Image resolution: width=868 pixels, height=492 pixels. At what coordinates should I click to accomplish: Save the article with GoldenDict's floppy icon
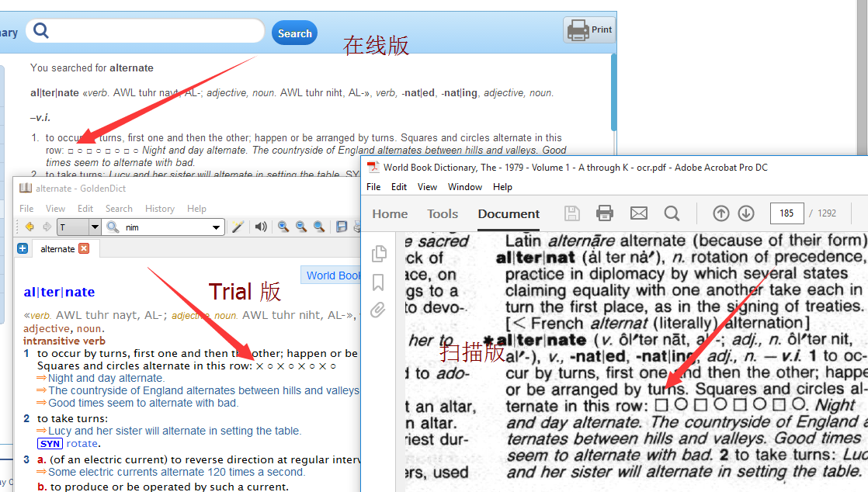[342, 227]
